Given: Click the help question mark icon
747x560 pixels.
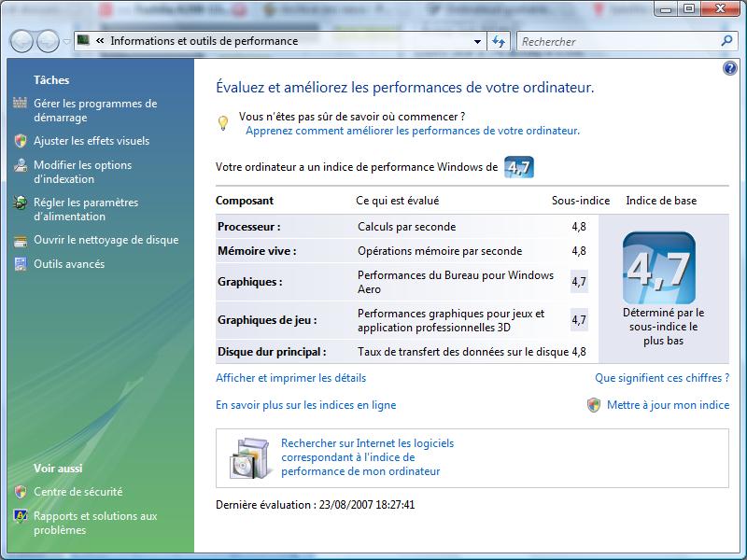Looking at the screenshot, I should 730,69.
